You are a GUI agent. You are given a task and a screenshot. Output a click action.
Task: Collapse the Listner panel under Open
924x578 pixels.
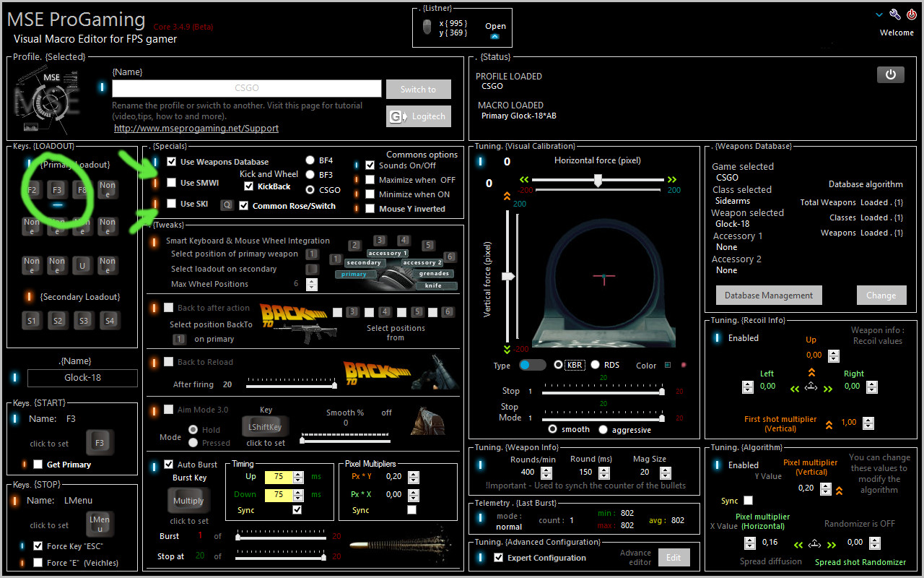click(x=495, y=36)
